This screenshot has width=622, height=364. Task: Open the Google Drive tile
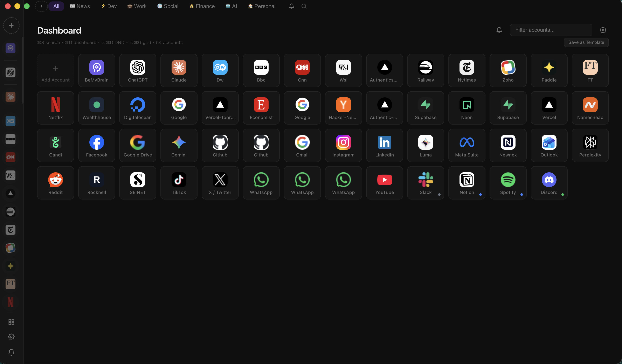[x=138, y=145]
